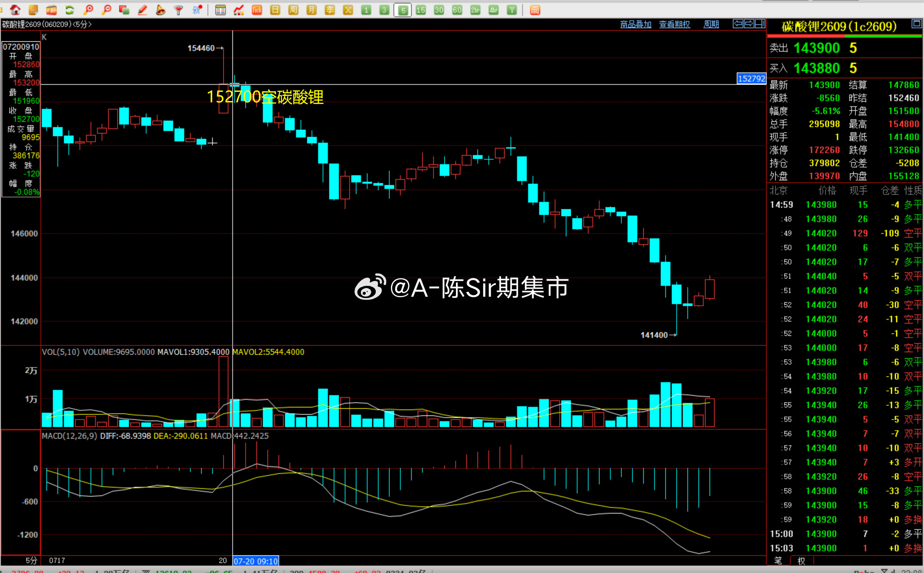Select the 5-minute period button

[x=403, y=10]
